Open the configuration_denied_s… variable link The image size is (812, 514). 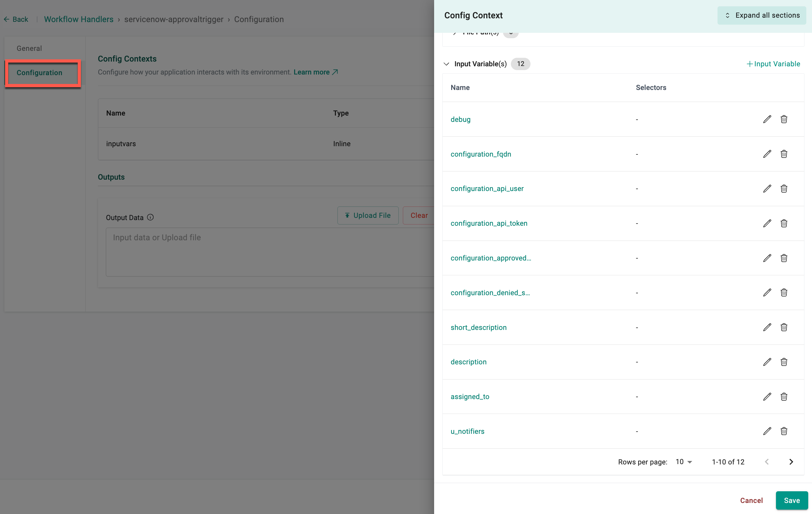[490, 293]
